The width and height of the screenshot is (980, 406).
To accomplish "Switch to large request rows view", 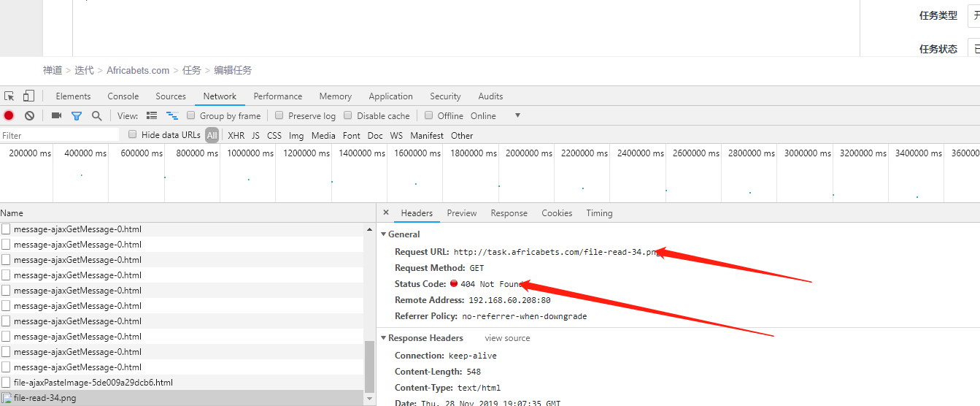I will (x=152, y=115).
